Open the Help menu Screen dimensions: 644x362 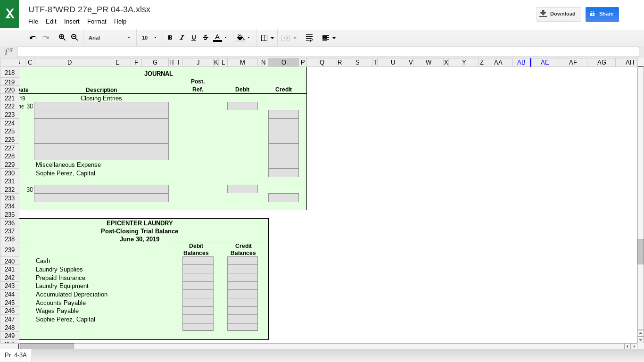click(120, 21)
